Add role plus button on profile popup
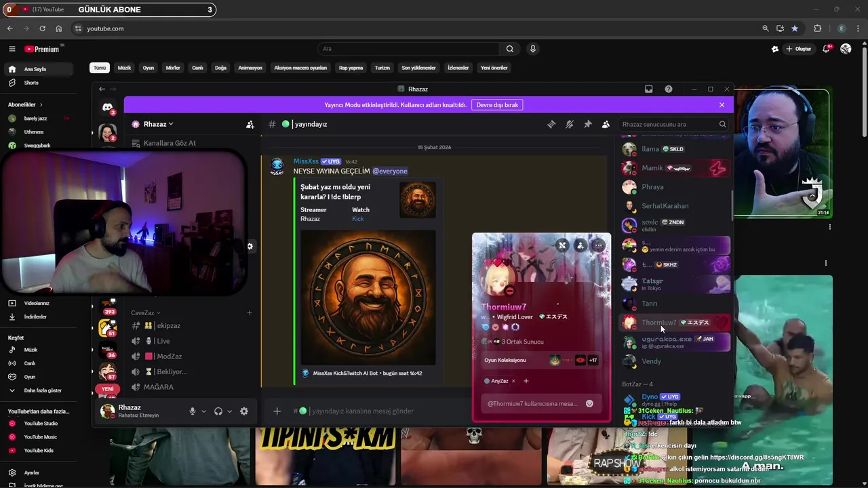868x488 pixels. click(526, 381)
